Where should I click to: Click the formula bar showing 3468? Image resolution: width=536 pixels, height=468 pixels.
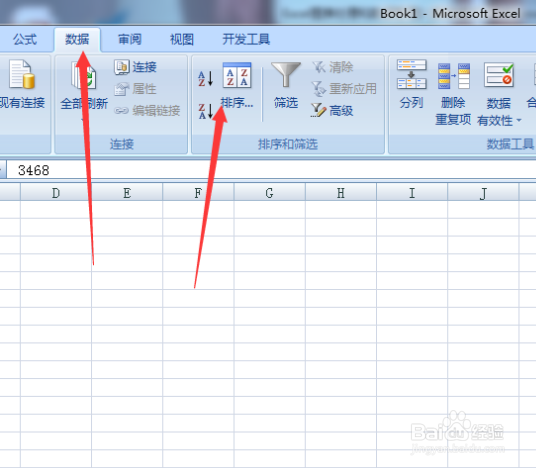(271, 170)
